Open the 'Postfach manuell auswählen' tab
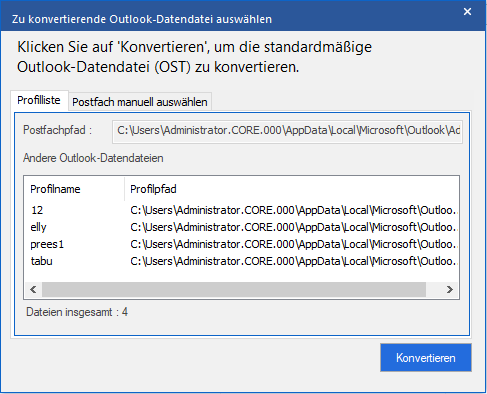 [140, 102]
